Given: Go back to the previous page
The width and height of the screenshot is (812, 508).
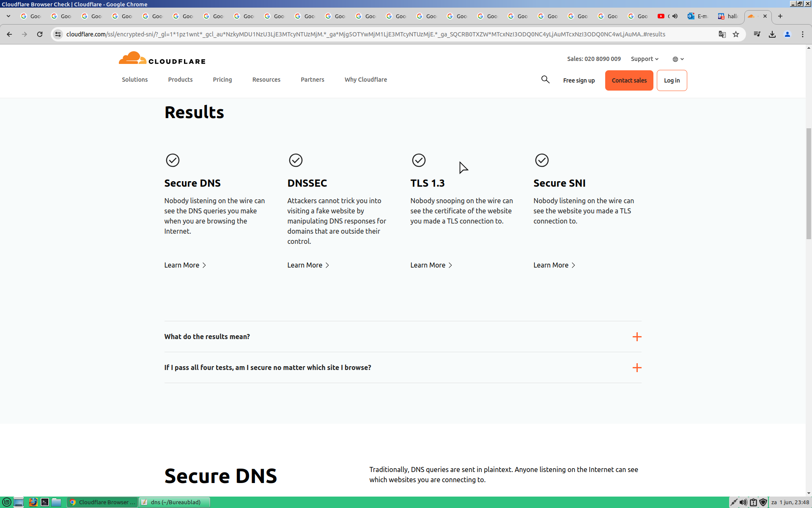Looking at the screenshot, I should tap(9, 34).
